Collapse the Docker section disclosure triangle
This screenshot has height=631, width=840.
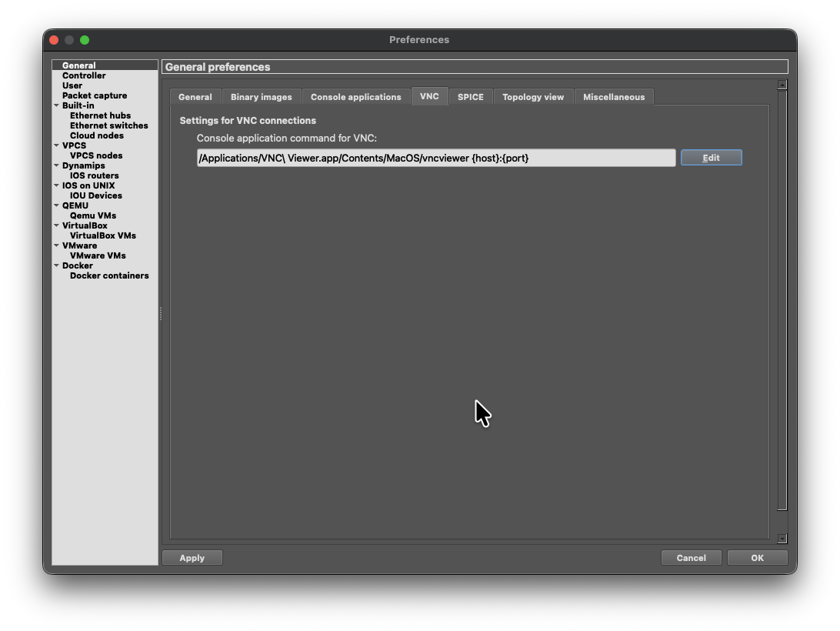(x=56, y=265)
